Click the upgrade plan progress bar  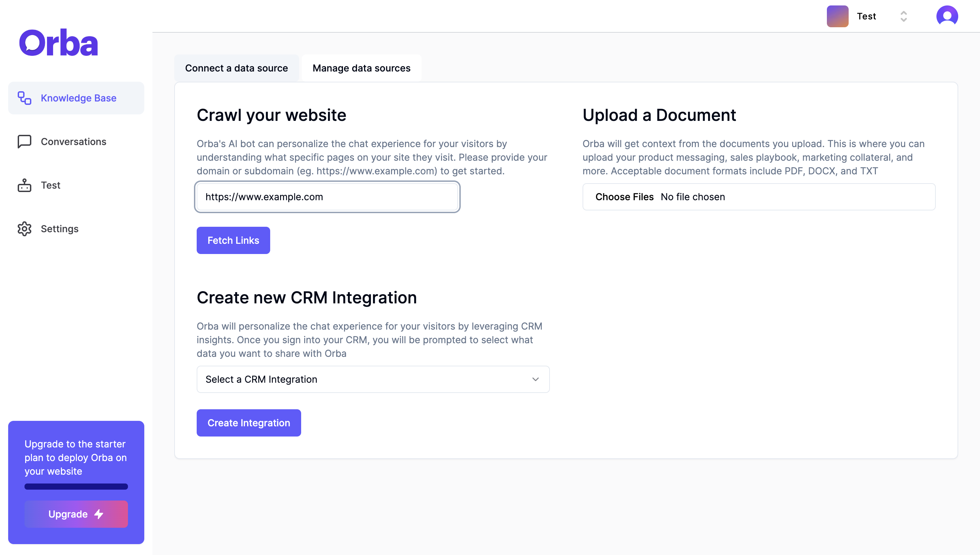76,486
